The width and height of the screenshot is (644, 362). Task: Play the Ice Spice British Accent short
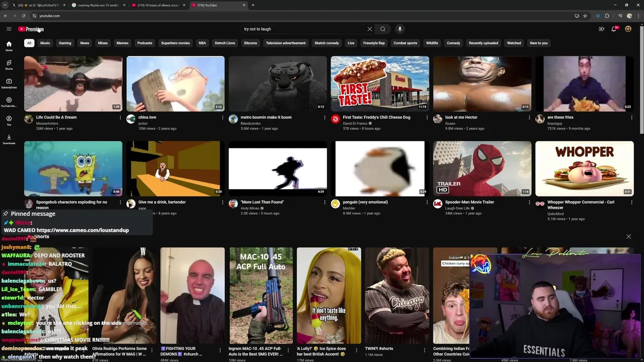(329, 296)
